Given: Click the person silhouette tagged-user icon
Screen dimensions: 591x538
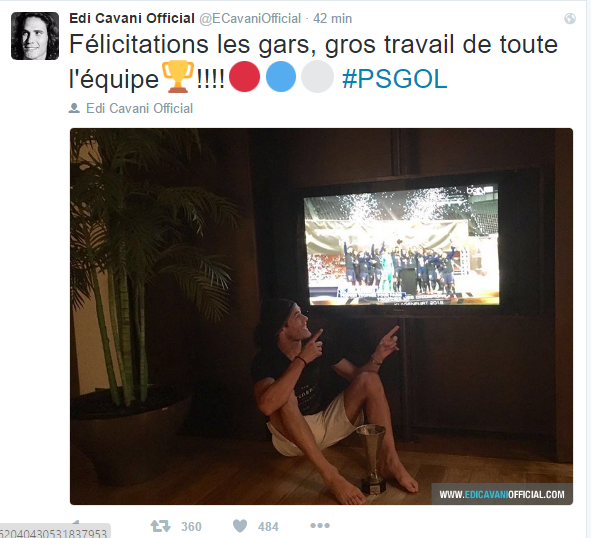Looking at the screenshot, I should coord(74,109).
